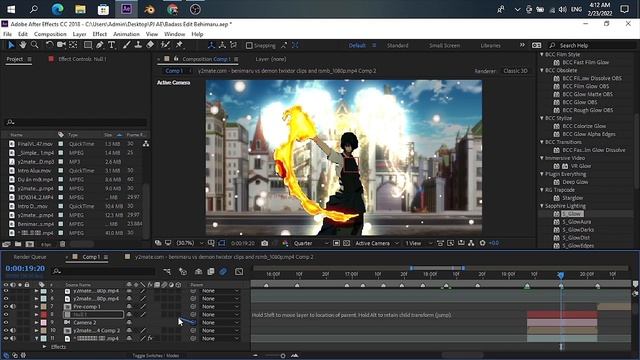Open the Composition menu
This screenshot has width=640, height=360.
point(50,34)
